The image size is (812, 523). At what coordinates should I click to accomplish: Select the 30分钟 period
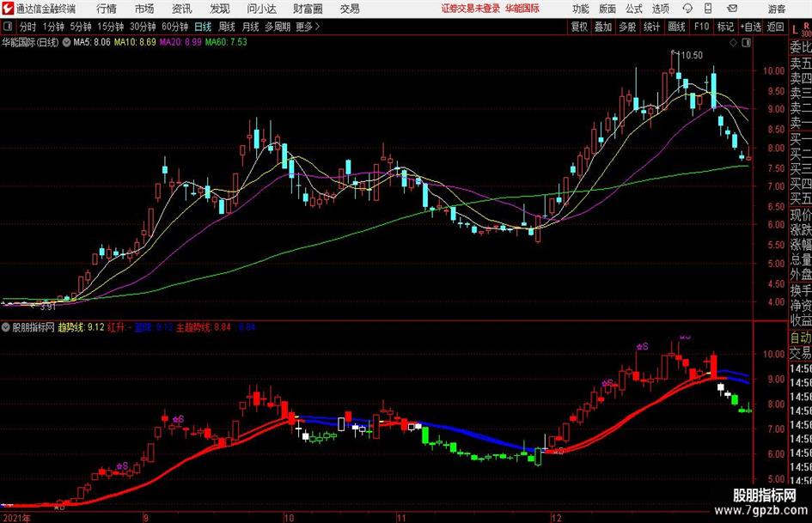[x=143, y=27]
